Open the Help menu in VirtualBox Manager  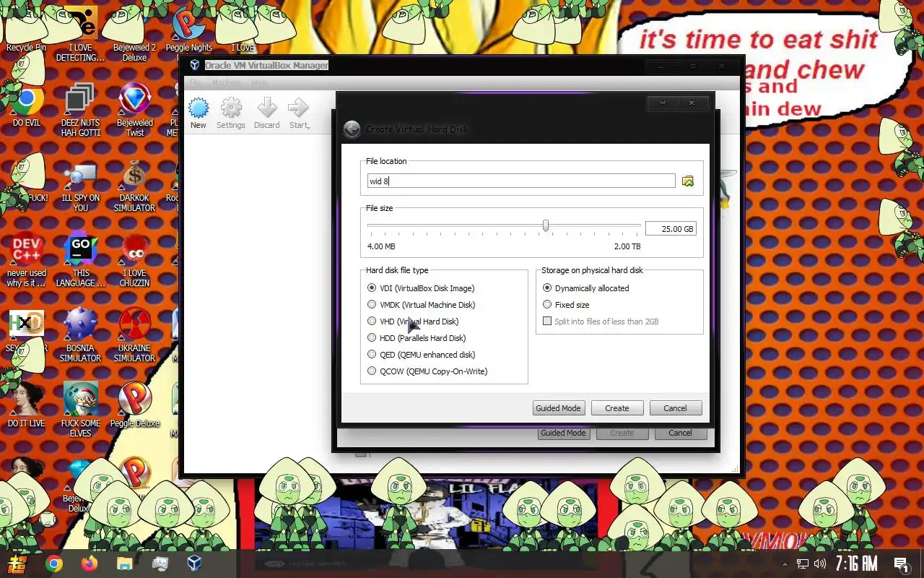259,83
